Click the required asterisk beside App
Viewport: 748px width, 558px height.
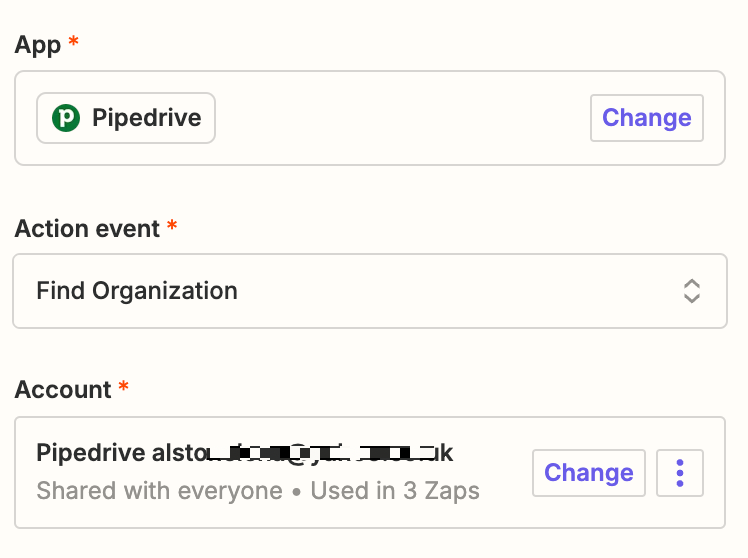[73, 43]
